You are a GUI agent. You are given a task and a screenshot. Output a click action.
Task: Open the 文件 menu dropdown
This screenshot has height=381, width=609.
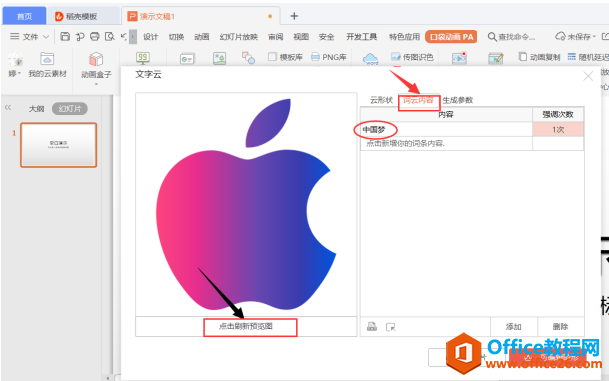[x=30, y=37]
